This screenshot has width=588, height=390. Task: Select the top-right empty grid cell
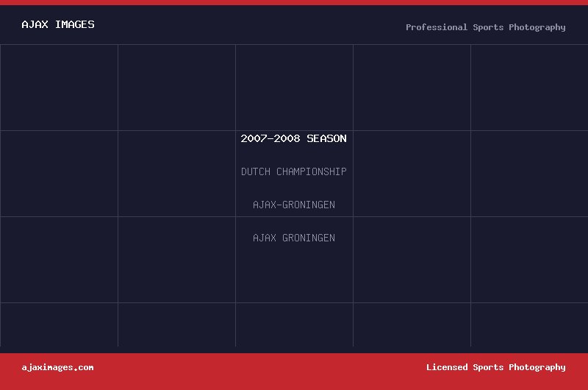point(529,88)
